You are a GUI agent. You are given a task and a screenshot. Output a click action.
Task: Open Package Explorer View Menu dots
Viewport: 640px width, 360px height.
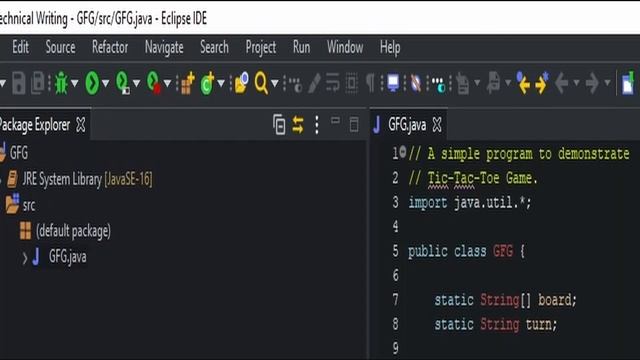point(317,124)
